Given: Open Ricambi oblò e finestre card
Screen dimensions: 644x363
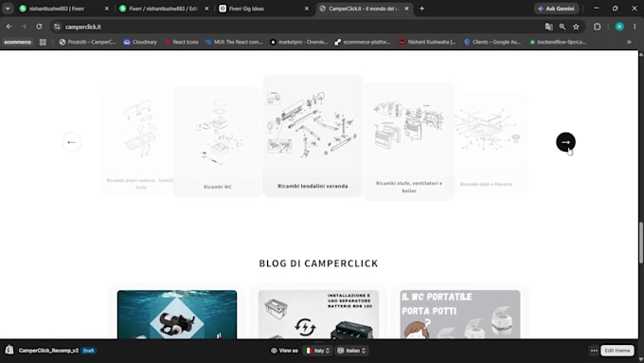Looking at the screenshot, I should (x=492, y=141).
